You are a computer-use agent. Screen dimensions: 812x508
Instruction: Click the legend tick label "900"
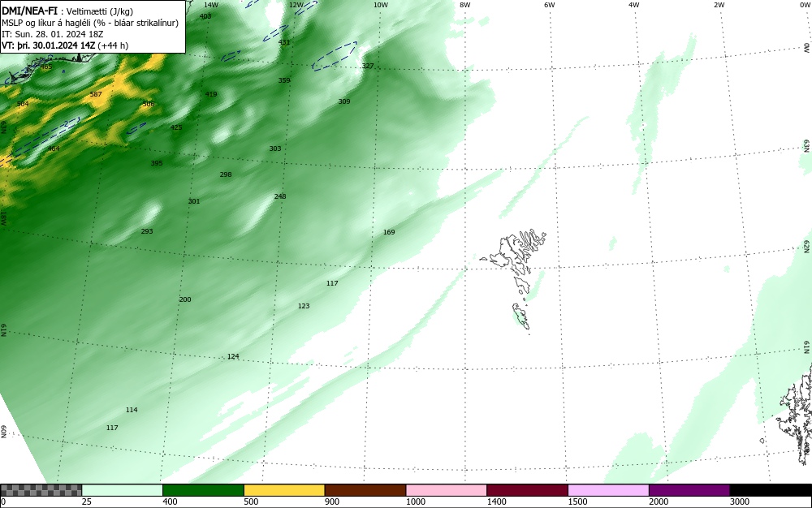click(x=332, y=502)
